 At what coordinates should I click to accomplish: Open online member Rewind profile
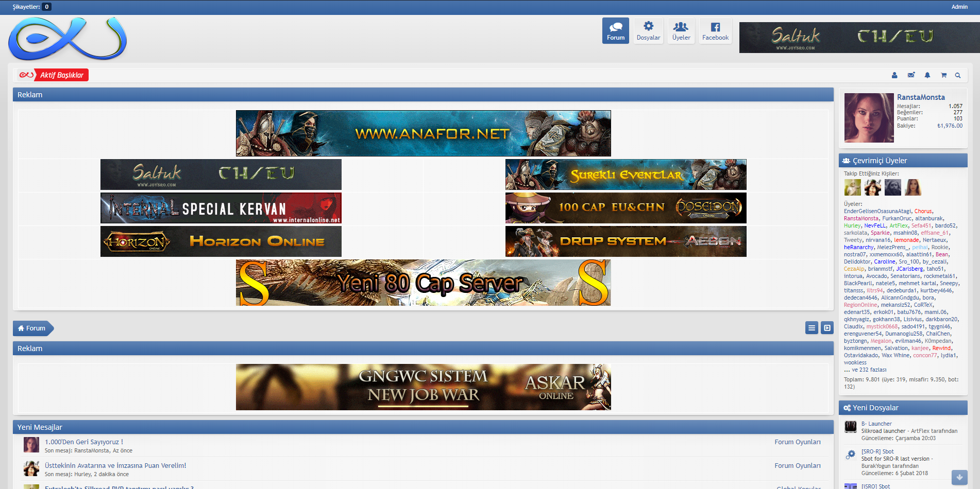pos(941,348)
